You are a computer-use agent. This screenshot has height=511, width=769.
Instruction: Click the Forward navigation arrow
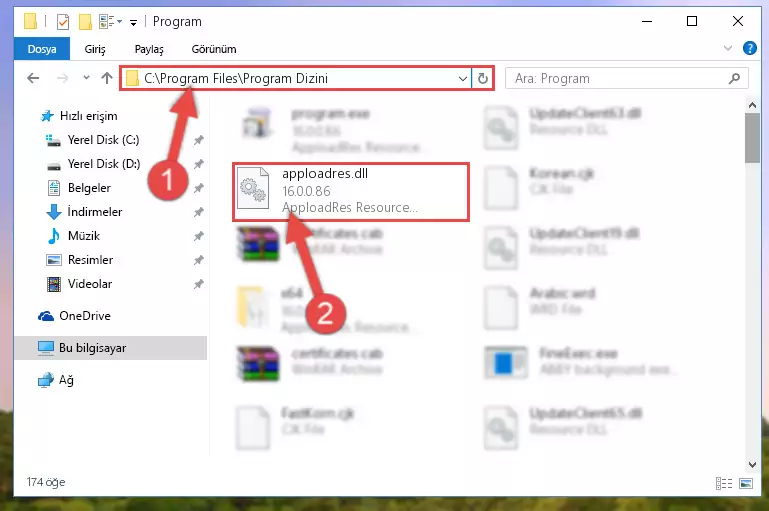point(62,78)
